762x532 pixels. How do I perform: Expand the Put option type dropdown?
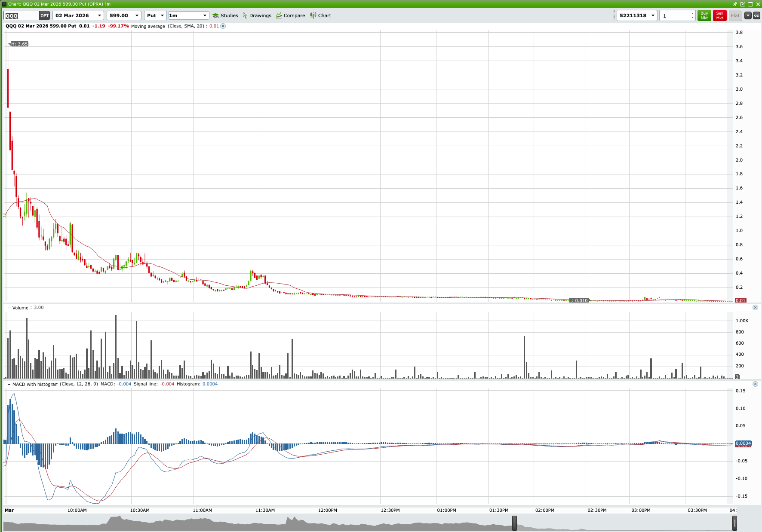click(x=155, y=15)
